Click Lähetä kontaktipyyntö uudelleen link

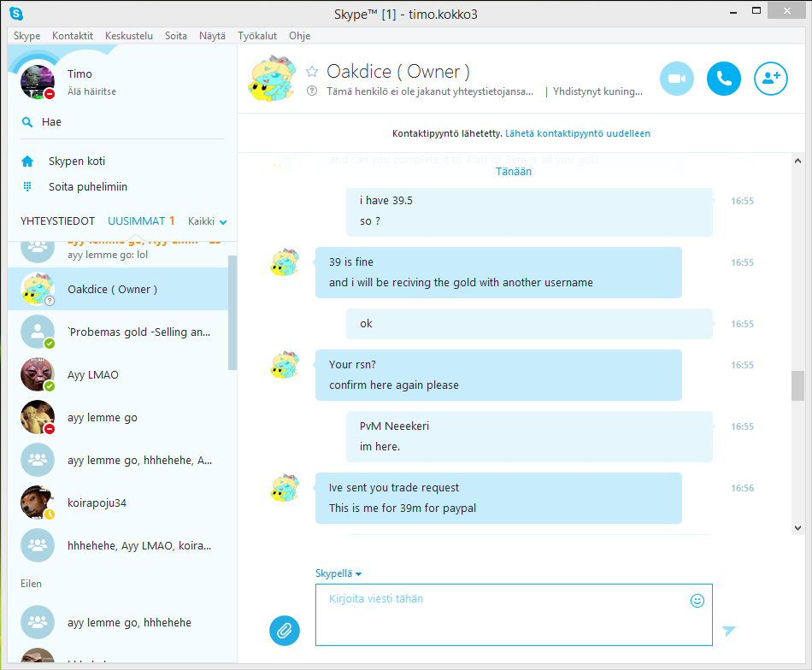click(x=578, y=133)
